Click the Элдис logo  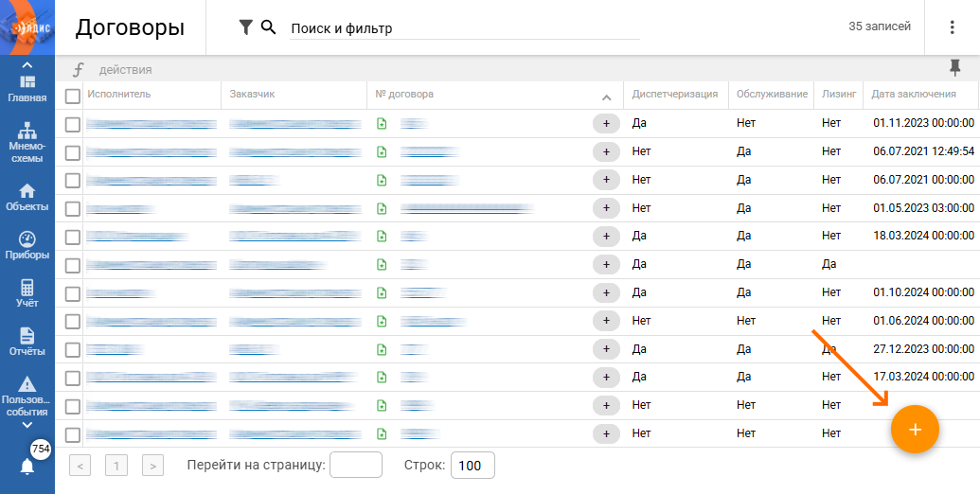(27, 27)
